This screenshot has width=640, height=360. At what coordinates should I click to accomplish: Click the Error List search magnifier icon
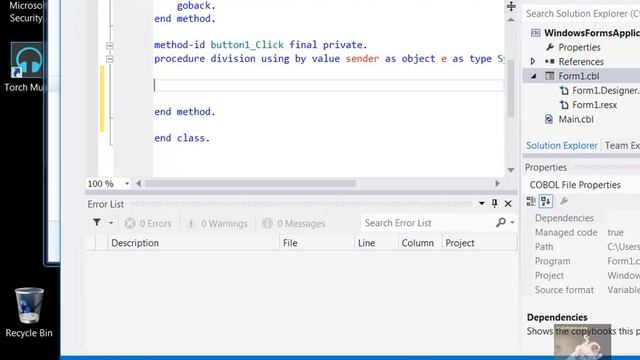click(x=501, y=222)
